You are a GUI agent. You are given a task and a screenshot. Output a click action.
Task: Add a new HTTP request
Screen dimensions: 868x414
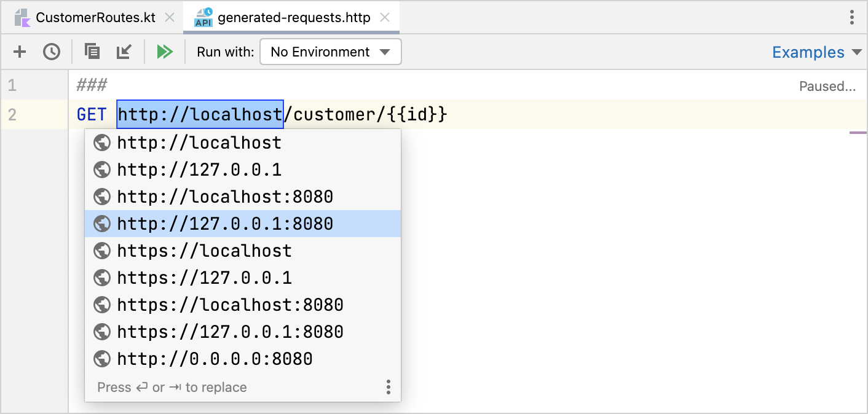pos(19,52)
